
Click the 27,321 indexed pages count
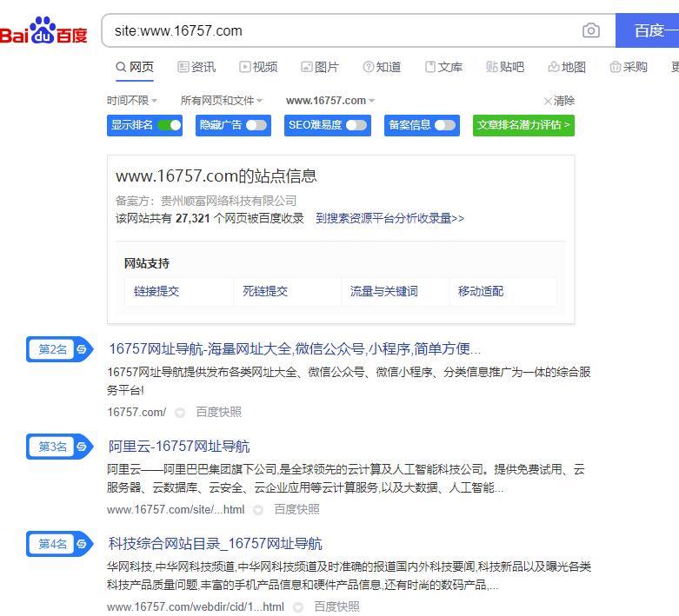pyautogui.click(x=193, y=218)
